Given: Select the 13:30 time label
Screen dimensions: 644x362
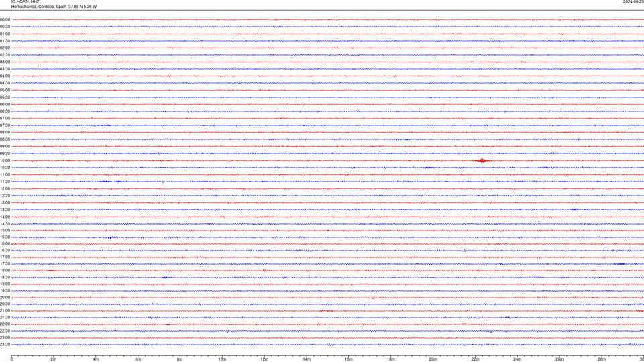Looking at the screenshot, I should (5, 210).
